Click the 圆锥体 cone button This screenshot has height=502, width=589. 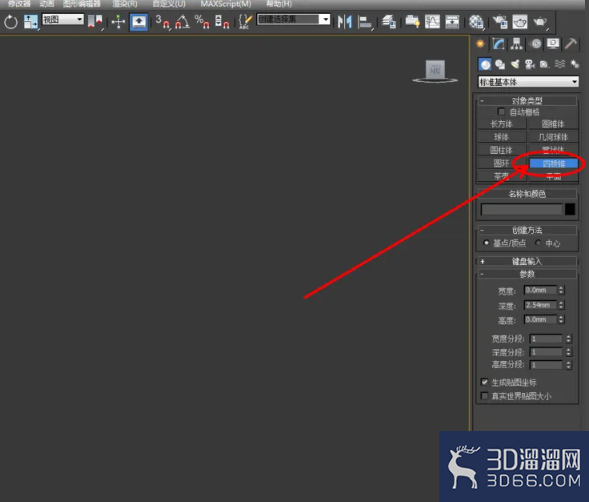pos(553,124)
